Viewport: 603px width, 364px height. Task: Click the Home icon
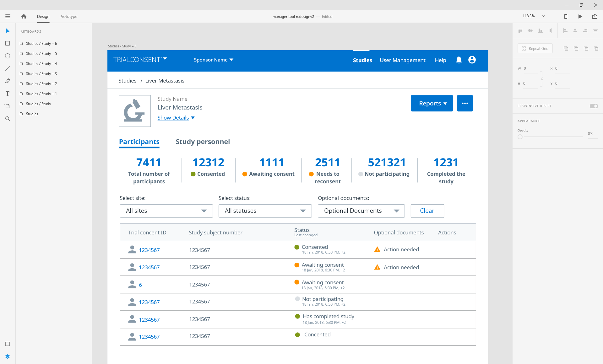click(24, 16)
